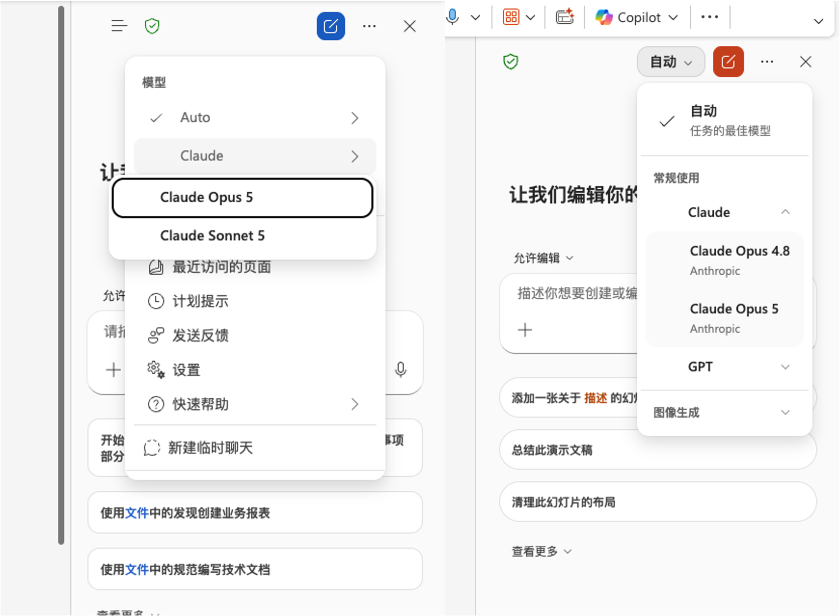Open more options ellipsis in right panel

click(767, 61)
